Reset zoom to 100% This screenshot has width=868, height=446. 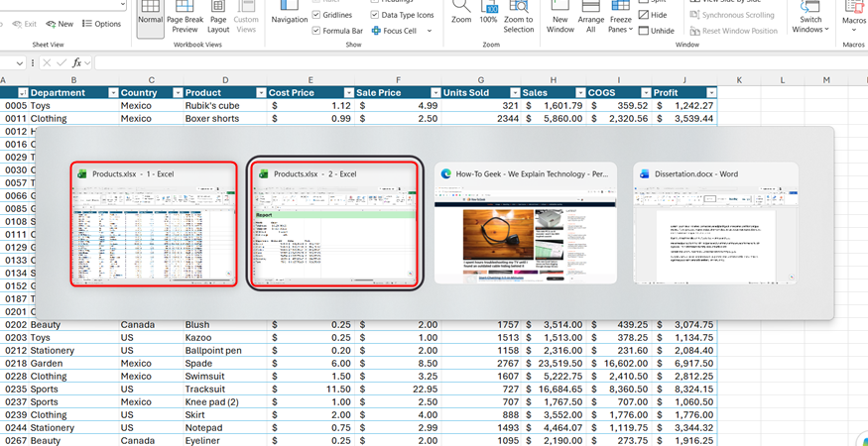point(488,14)
